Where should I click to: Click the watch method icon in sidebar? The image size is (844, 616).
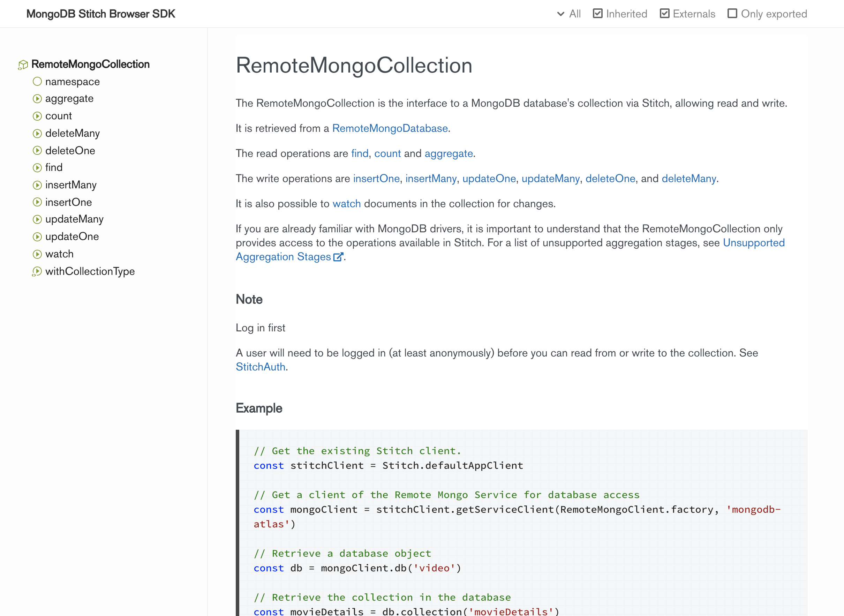point(37,254)
